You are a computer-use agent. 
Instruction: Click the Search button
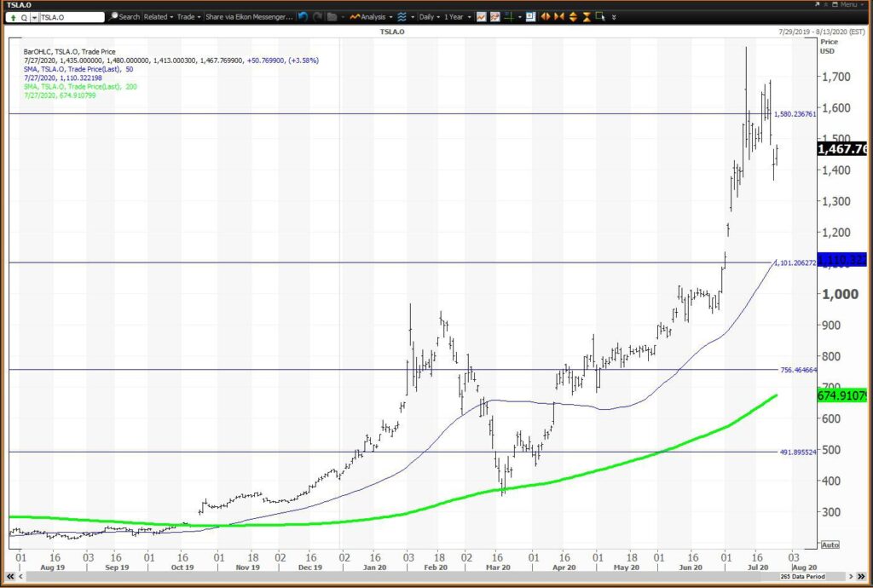click(x=124, y=17)
